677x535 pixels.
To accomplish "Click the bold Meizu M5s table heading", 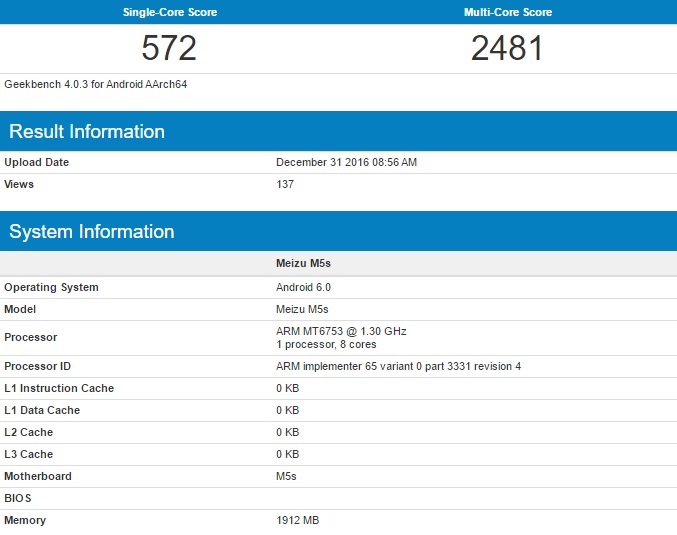I will click(x=303, y=263).
